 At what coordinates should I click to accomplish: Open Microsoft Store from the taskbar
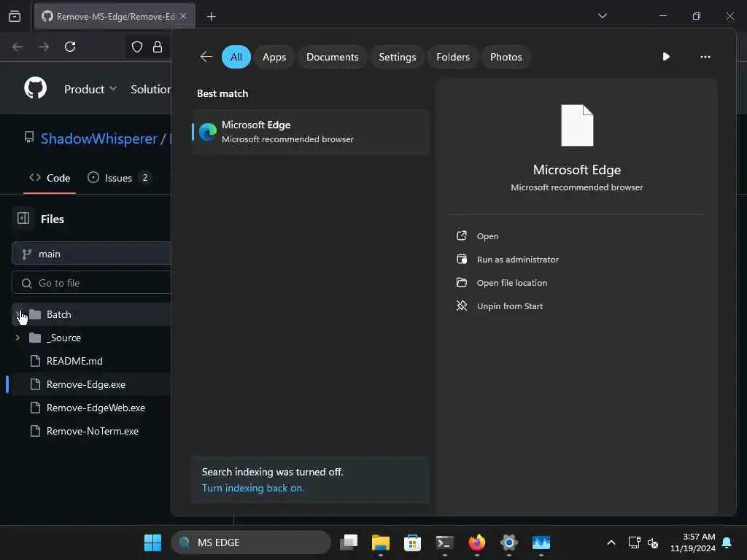pyautogui.click(x=413, y=542)
